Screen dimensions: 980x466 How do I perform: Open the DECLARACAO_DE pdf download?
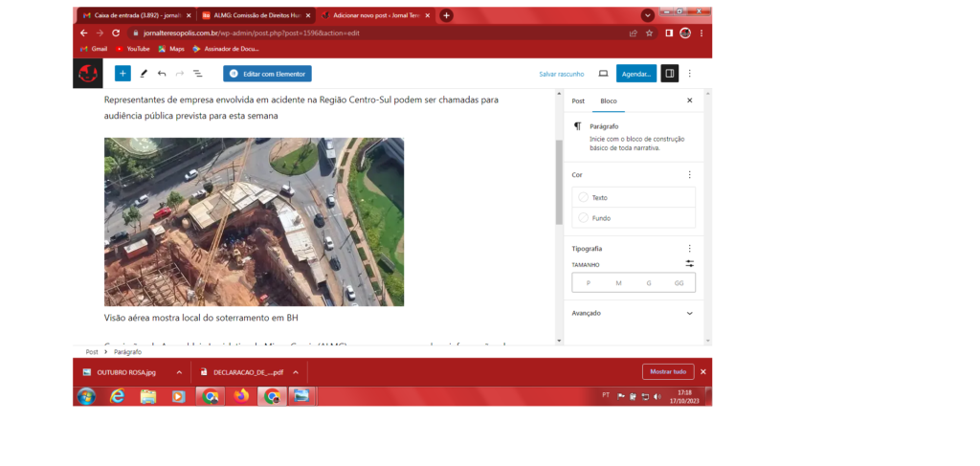[x=242, y=372]
